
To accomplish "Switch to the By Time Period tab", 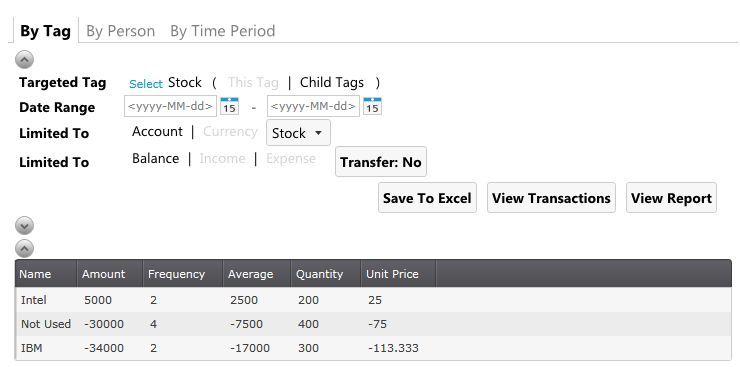I will pos(222,31).
